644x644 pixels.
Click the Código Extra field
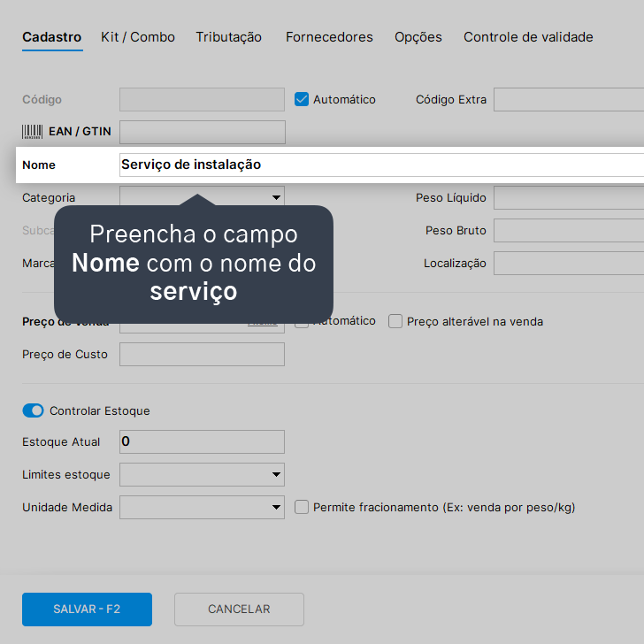point(569,99)
